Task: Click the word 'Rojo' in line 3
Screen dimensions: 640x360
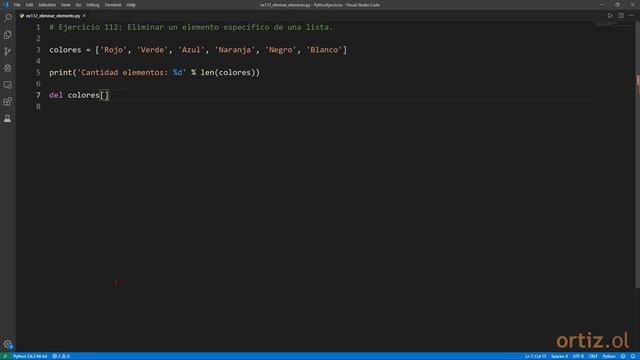Action: click(x=113, y=50)
